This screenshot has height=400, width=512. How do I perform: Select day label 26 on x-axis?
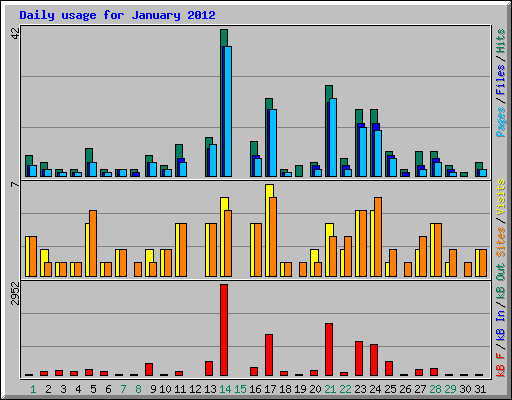pyautogui.click(x=405, y=389)
